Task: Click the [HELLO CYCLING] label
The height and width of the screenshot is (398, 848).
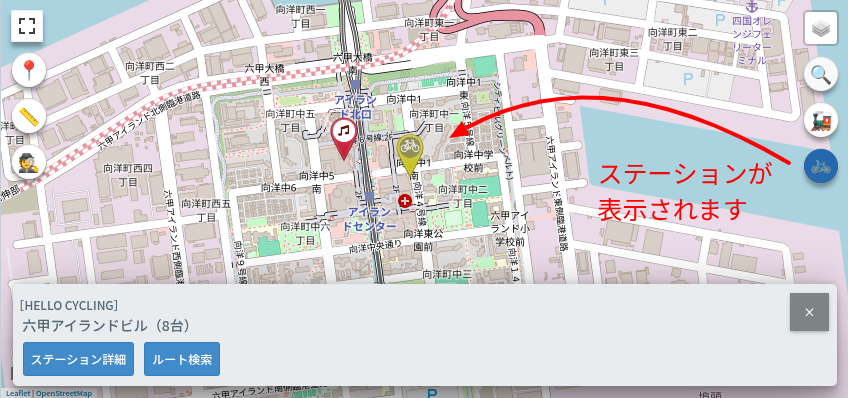Action: pos(69,305)
